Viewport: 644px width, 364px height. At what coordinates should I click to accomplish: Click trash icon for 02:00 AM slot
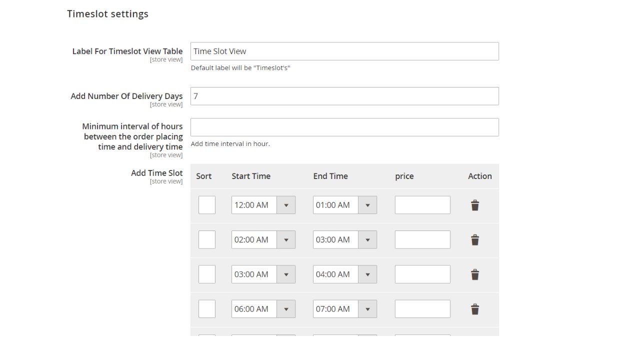[x=475, y=240]
